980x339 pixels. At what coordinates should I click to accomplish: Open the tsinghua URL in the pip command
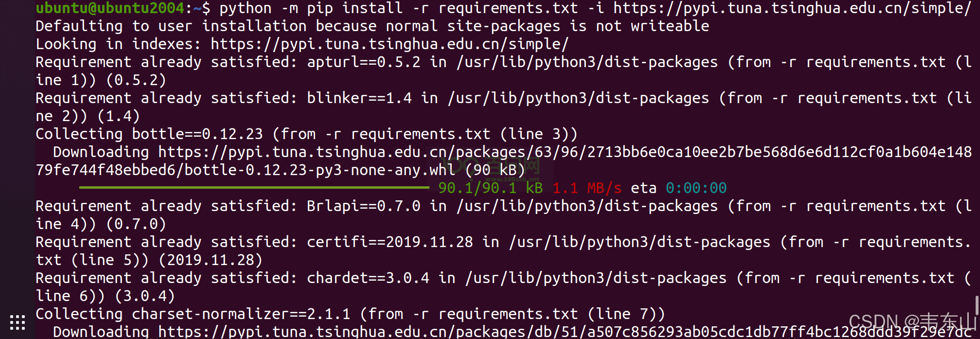click(x=792, y=8)
